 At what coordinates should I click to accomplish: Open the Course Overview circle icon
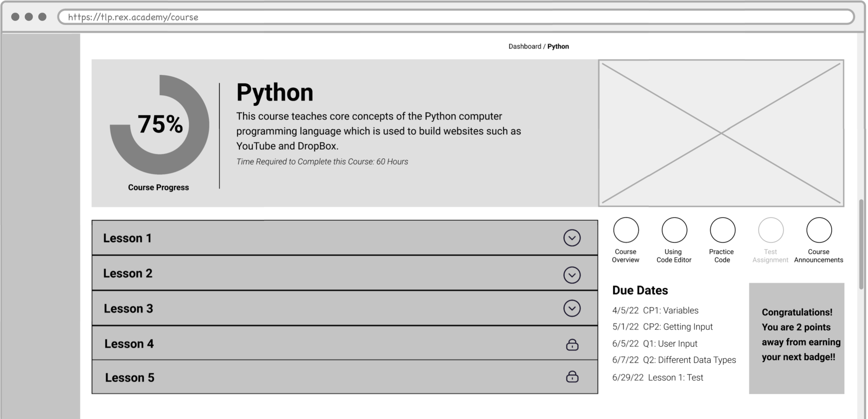(x=626, y=230)
